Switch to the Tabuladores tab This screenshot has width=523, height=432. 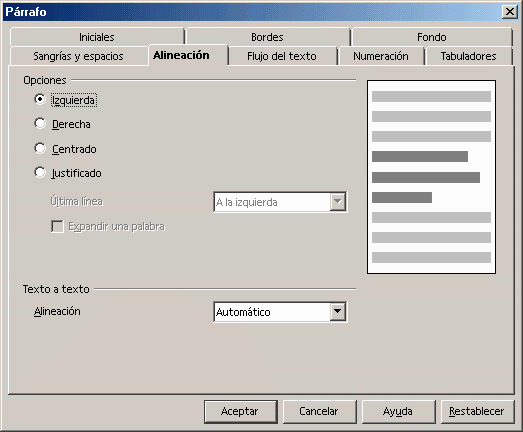coord(468,56)
